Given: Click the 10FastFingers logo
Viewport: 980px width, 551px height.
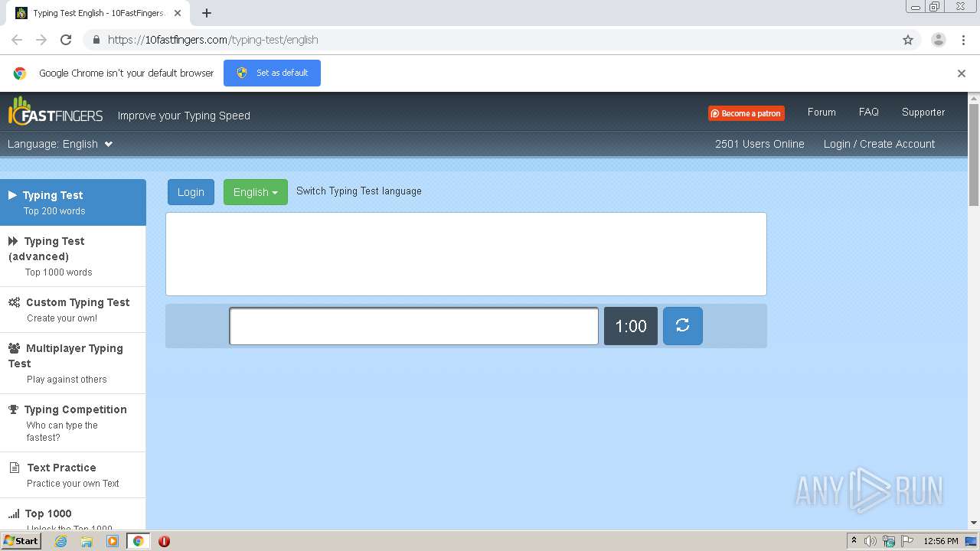Looking at the screenshot, I should click(x=55, y=112).
